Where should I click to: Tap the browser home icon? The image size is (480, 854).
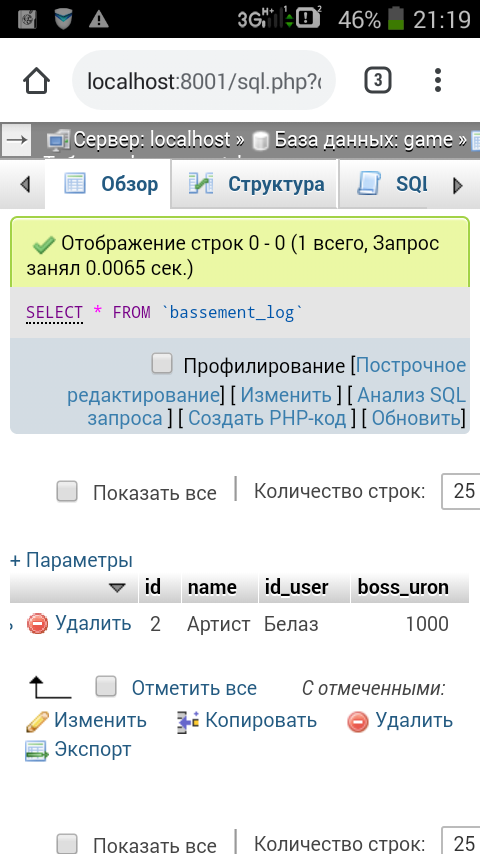coord(37,82)
